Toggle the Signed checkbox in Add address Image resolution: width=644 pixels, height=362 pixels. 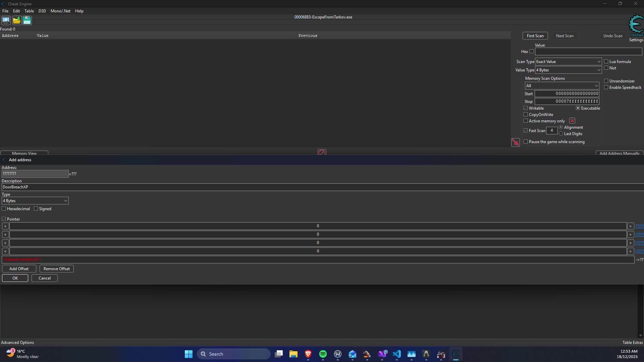coord(36,209)
